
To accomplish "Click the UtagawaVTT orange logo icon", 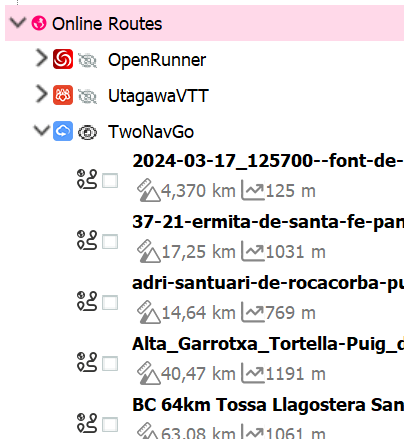I will coord(63,95).
